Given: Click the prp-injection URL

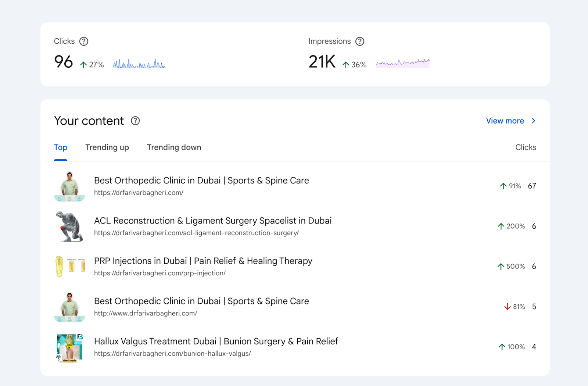Looking at the screenshot, I should click(160, 273).
